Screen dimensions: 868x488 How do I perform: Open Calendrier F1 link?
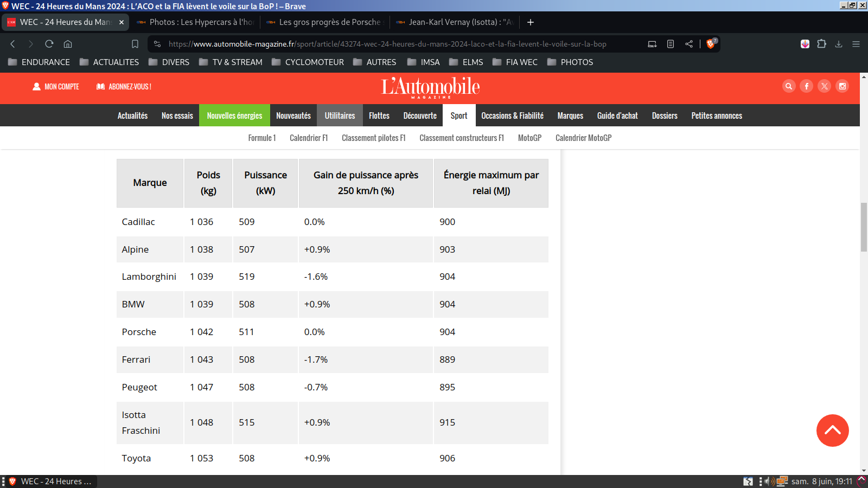click(x=309, y=138)
